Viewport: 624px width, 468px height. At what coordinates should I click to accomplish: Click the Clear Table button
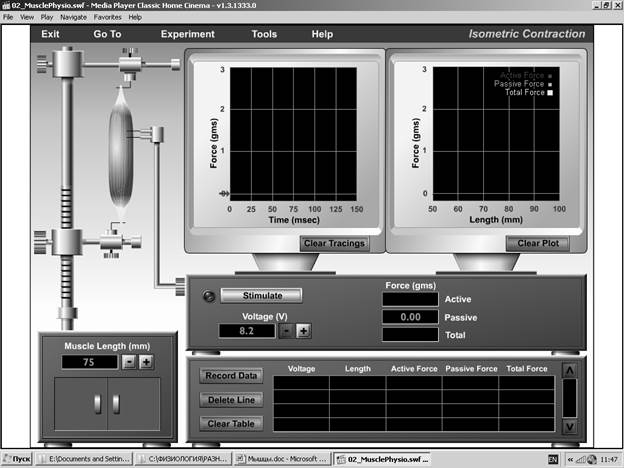(231, 424)
